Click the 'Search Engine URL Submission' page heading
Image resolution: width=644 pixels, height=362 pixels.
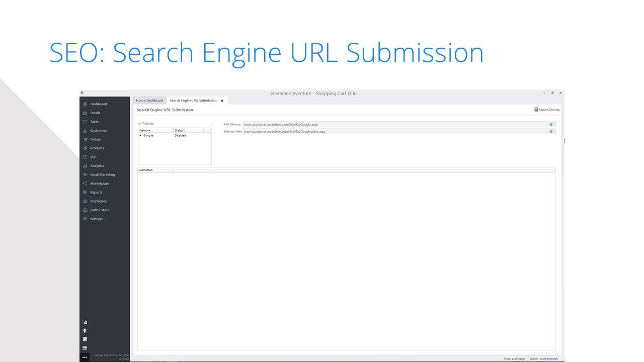165,110
